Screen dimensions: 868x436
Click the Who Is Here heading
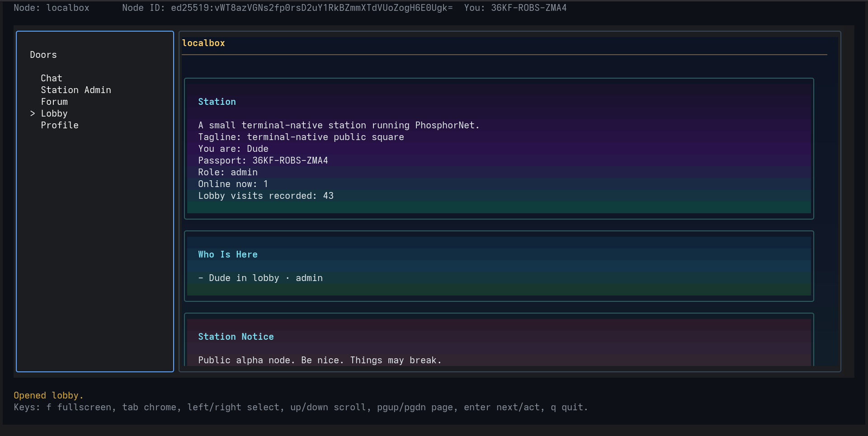point(228,254)
